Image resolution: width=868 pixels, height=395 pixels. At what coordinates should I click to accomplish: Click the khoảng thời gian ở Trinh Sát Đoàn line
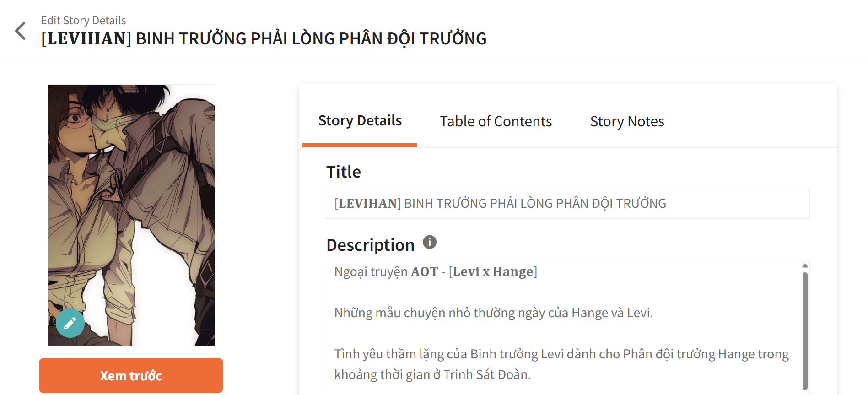(432, 375)
